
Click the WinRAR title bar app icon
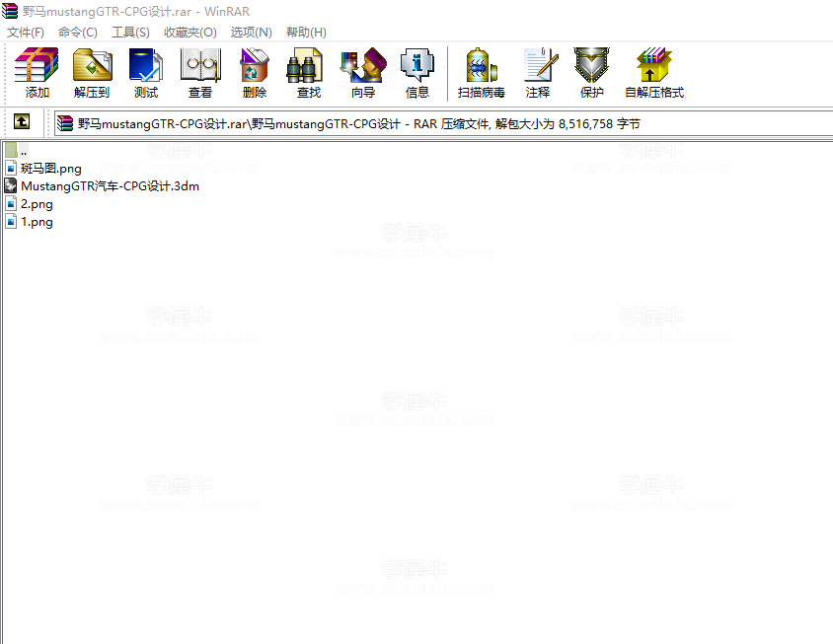pyautogui.click(x=10, y=11)
